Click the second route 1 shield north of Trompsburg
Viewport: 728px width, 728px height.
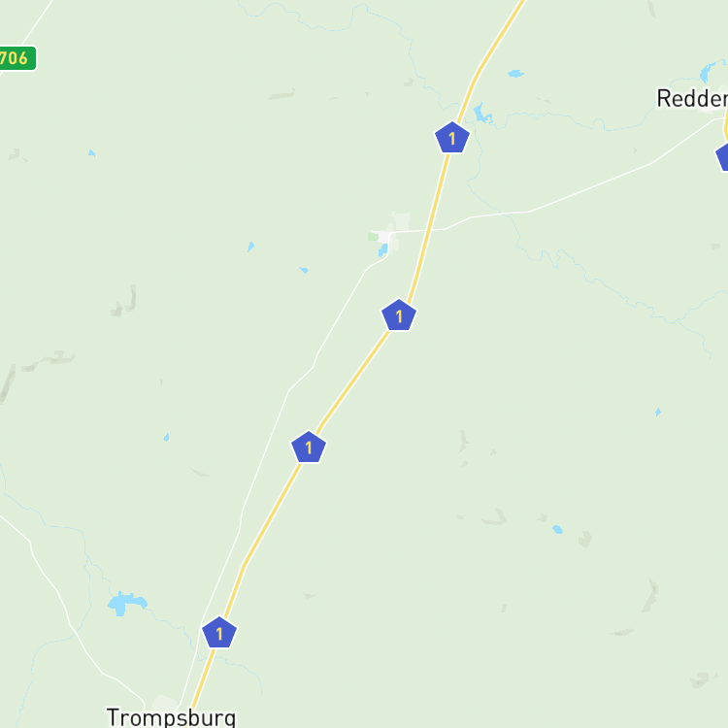coord(309,447)
